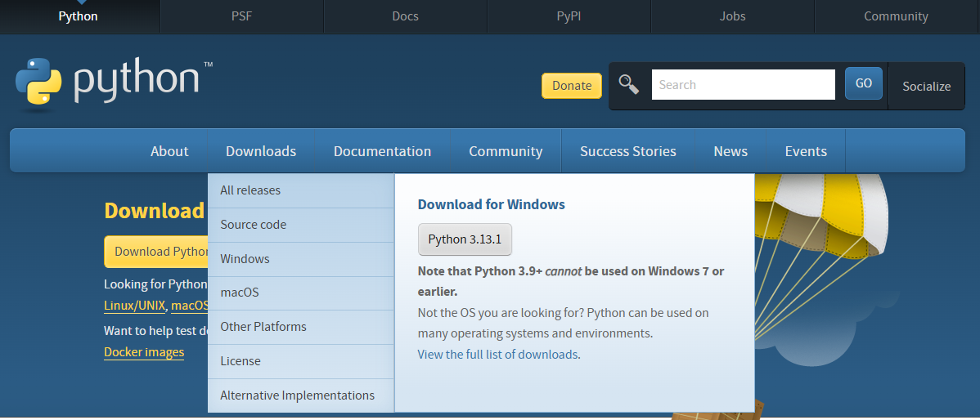This screenshot has height=420, width=980.
Task: Open the Socialize menu
Action: pyautogui.click(x=926, y=86)
